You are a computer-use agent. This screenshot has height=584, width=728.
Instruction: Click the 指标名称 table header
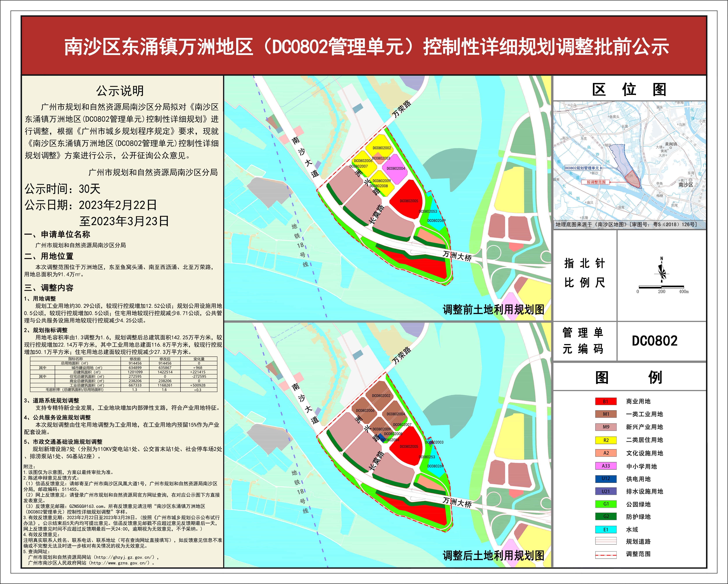click(x=76, y=359)
